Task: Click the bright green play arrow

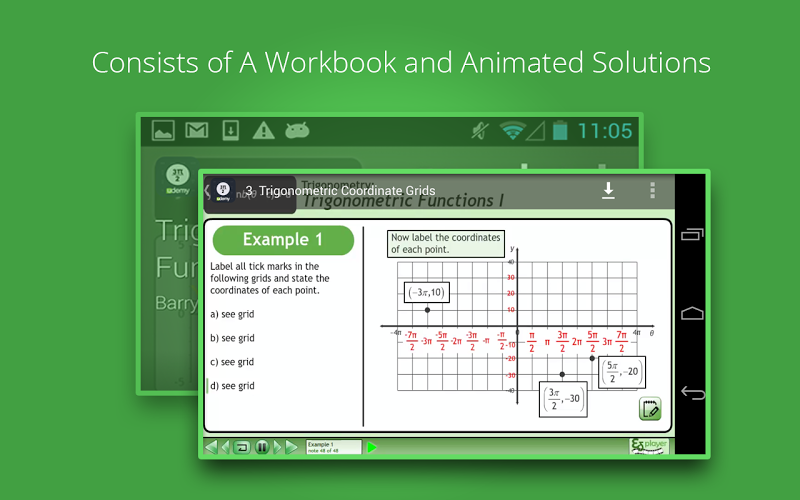Action: point(372,447)
